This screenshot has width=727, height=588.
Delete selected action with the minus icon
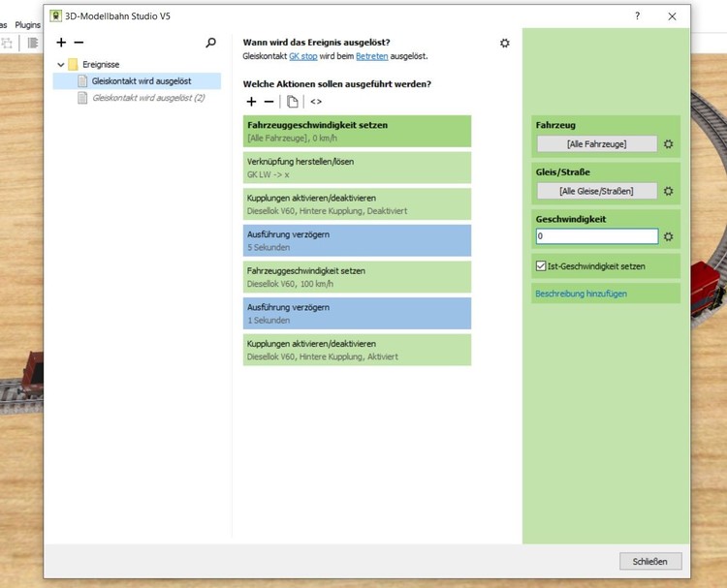coord(269,102)
